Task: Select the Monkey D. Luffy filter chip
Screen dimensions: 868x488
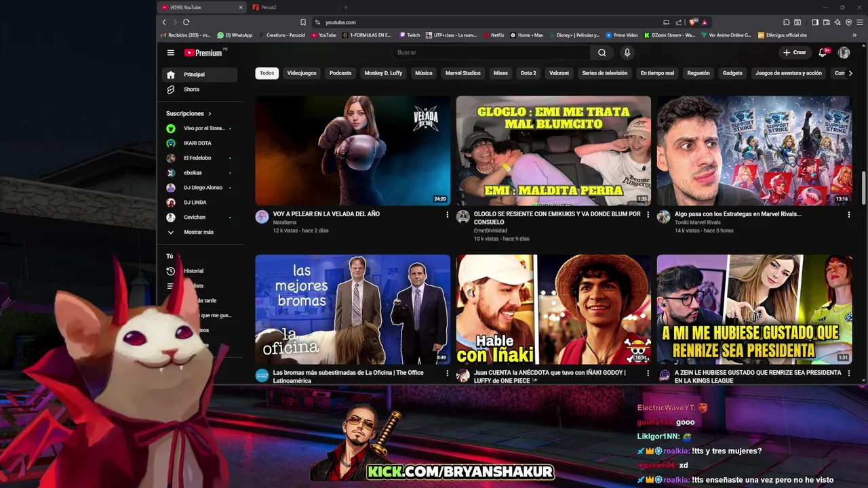Action: coord(383,73)
